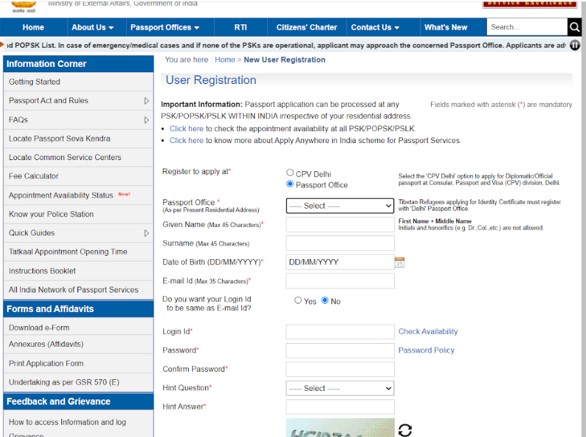The width and height of the screenshot is (586, 437).
Task: Click the Hint Answer field
Action: tap(340, 407)
